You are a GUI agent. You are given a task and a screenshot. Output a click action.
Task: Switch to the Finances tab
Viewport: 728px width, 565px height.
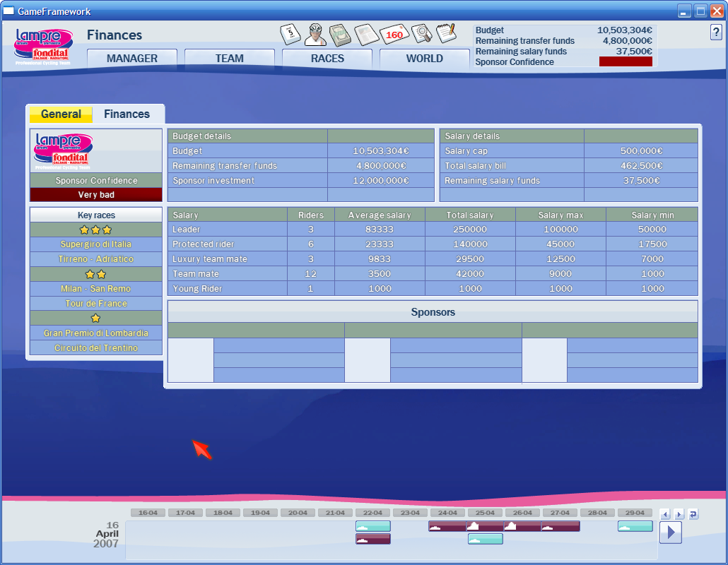(x=127, y=114)
